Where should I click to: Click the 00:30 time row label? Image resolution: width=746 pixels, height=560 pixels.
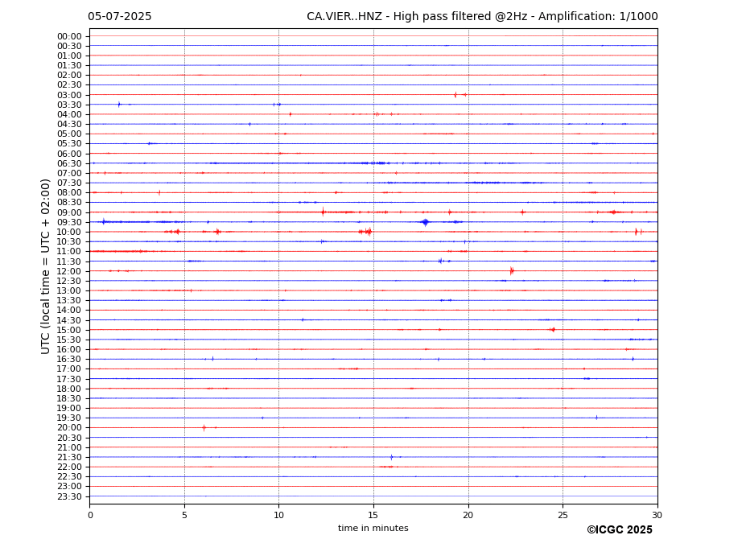[x=69, y=46]
